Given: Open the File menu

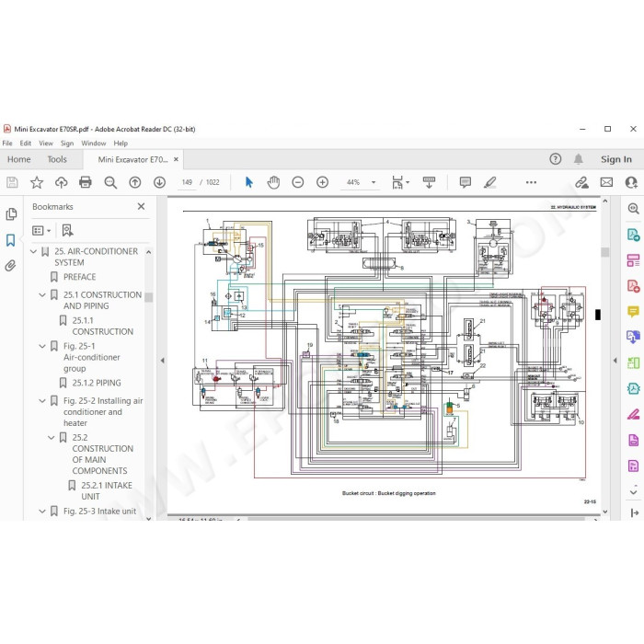Looking at the screenshot, I should 7,143.
